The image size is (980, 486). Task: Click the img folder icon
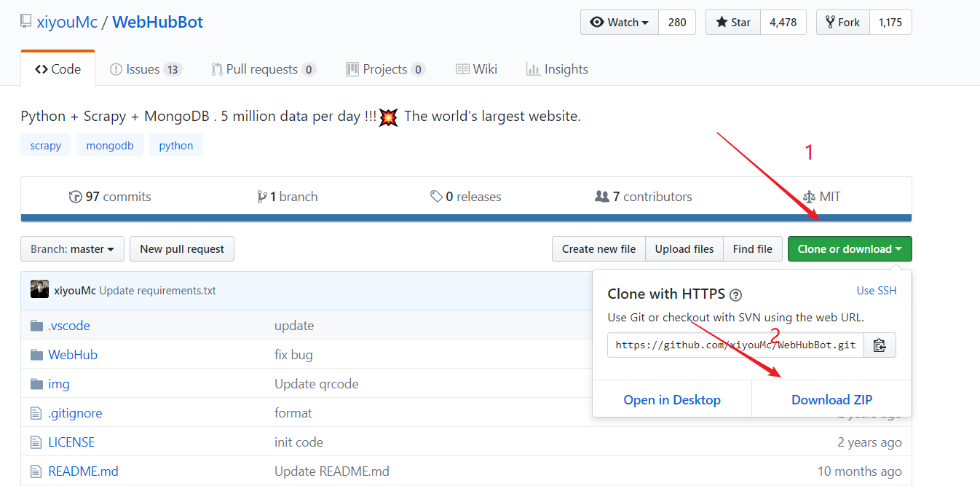[36, 384]
